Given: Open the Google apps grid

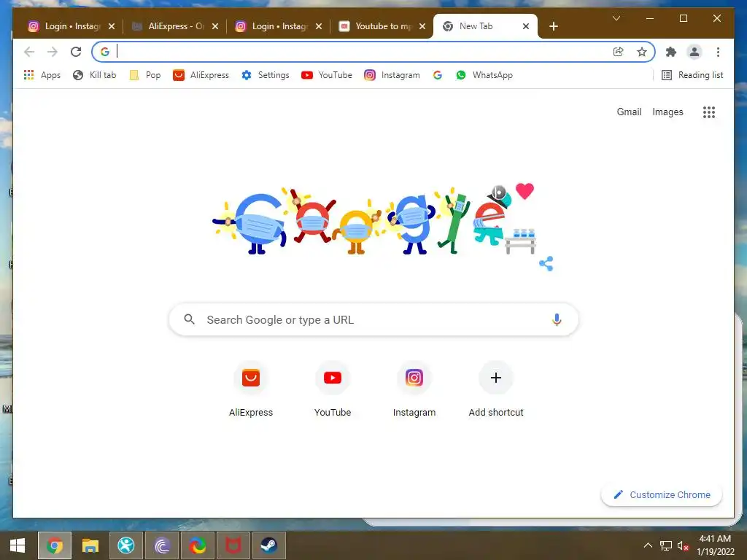Looking at the screenshot, I should point(709,112).
